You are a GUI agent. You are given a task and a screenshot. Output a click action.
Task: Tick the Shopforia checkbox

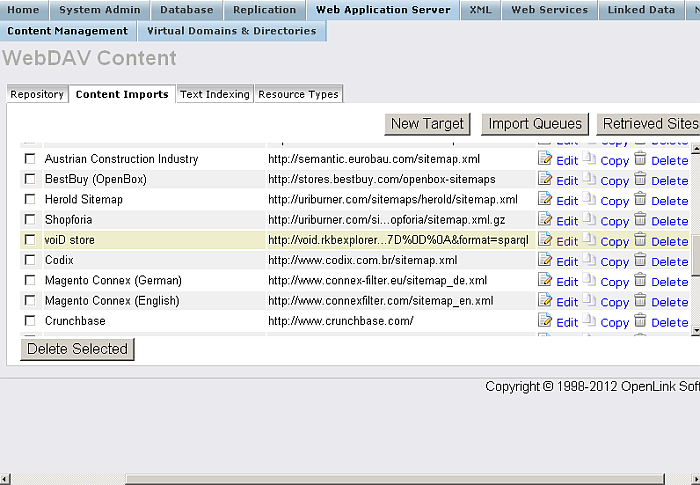point(30,219)
